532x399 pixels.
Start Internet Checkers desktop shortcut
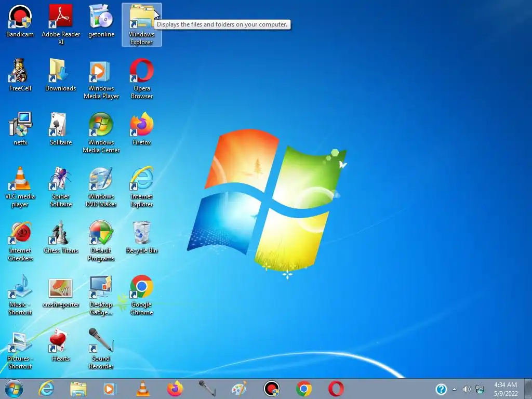pos(20,241)
